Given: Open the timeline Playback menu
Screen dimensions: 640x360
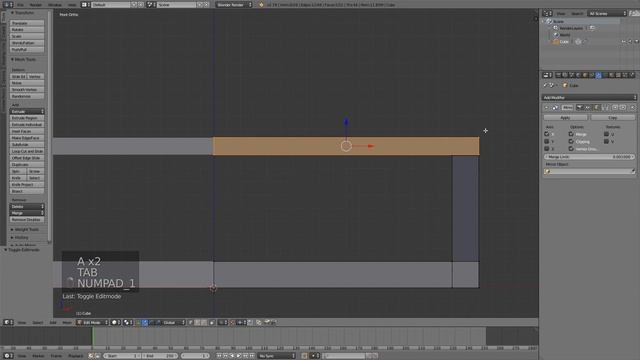Looking at the screenshot, I should click(76, 356).
